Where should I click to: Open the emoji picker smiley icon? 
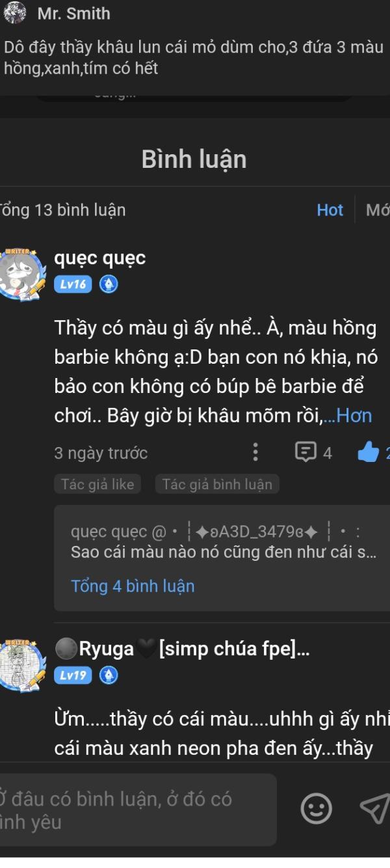pos(317,809)
